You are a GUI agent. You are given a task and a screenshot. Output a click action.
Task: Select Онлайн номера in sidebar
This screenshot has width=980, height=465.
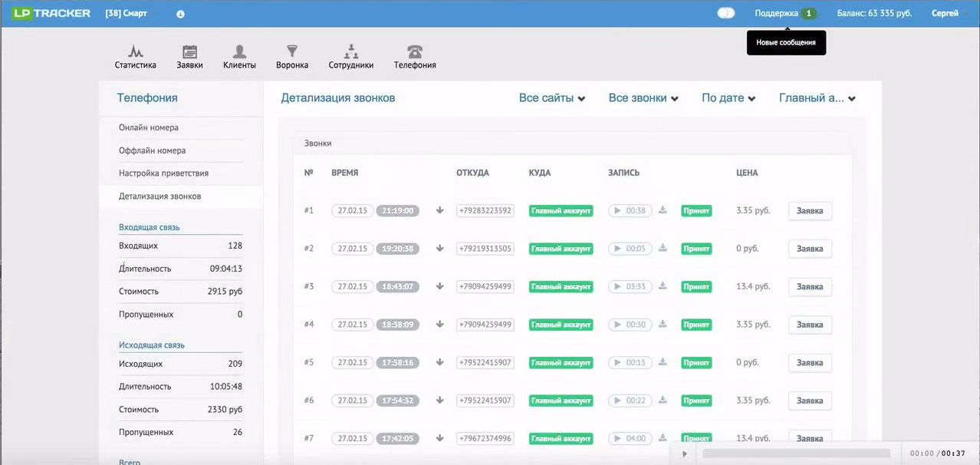149,127
